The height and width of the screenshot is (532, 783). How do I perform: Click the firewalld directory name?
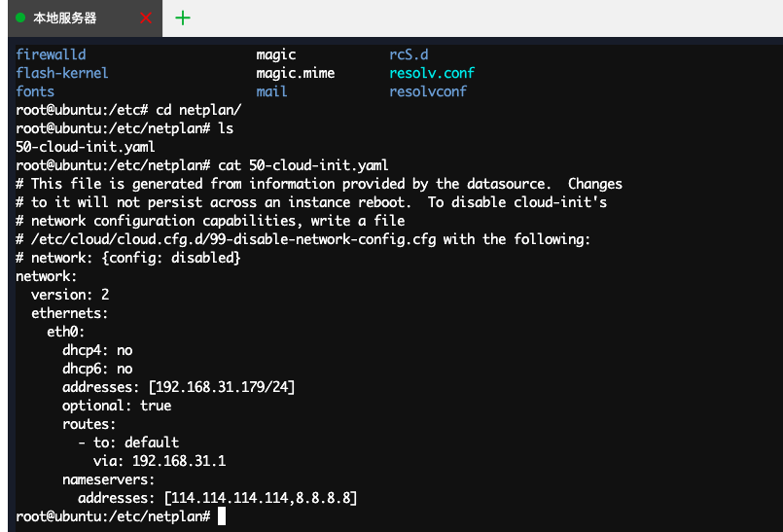click(x=51, y=54)
